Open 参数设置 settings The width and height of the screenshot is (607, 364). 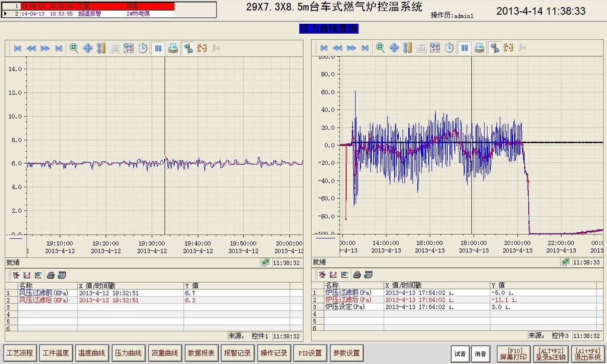pyautogui.click(x=346, y=353)
